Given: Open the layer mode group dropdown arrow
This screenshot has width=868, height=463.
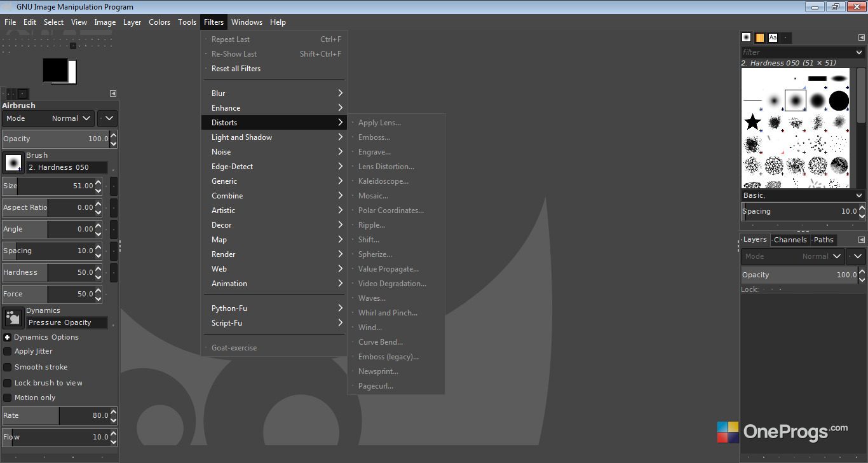Looking at the screenshot, I should [857, 256].
